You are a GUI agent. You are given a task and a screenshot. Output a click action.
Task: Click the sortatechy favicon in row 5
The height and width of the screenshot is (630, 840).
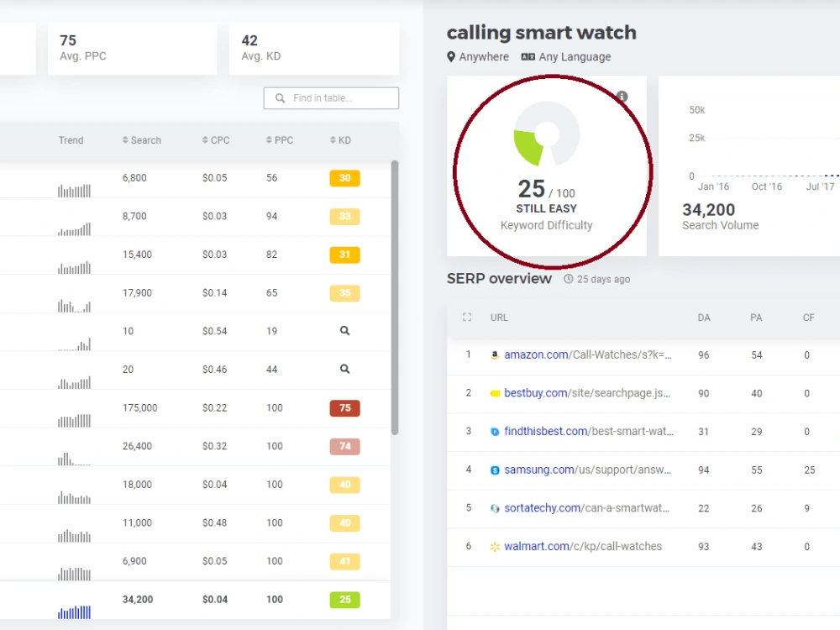click(x=495, y=508)
